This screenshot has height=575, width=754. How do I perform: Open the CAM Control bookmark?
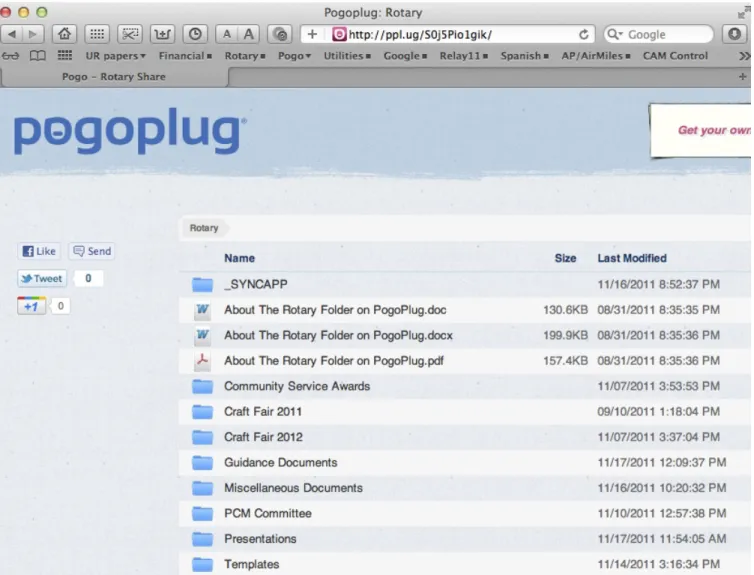(x=675, y=56)
